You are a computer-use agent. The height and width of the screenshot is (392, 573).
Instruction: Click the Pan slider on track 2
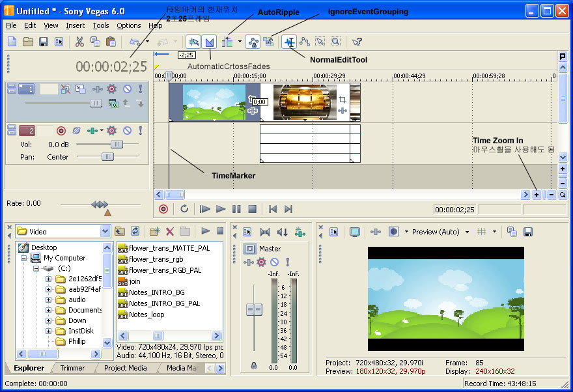click(x=107, y=157)
